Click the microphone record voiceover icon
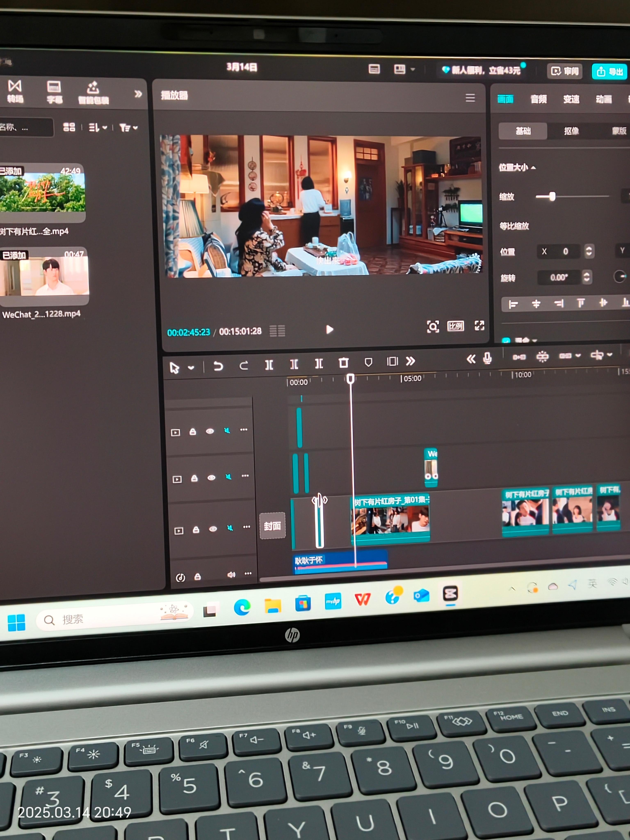630x840 pixels. tap(487, 358)
